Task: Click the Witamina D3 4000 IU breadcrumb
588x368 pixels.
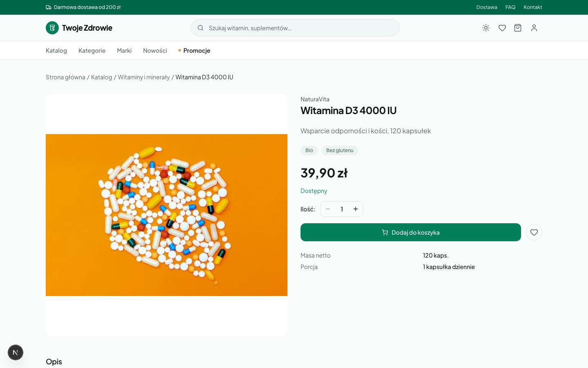Action: pos(204,77)
